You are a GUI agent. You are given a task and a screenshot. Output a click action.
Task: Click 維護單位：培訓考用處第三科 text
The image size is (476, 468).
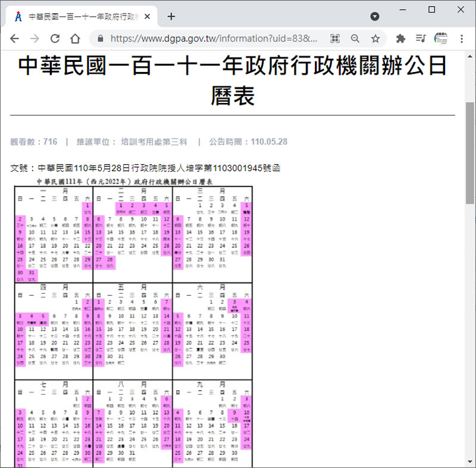coord(131,142)
